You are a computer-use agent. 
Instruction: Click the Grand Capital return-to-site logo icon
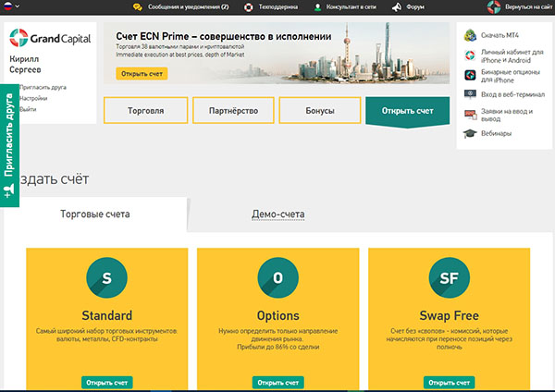(x=494, y=6)
